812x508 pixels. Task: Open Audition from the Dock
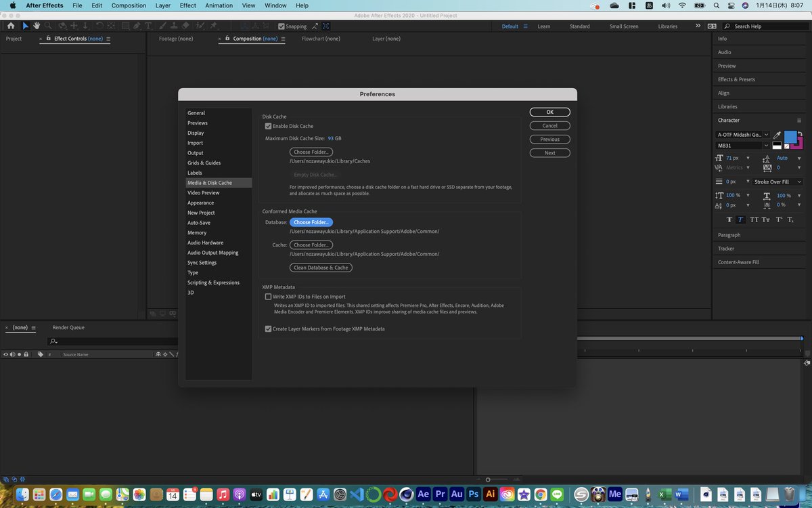pyautogui.click(x=457, y=494)
